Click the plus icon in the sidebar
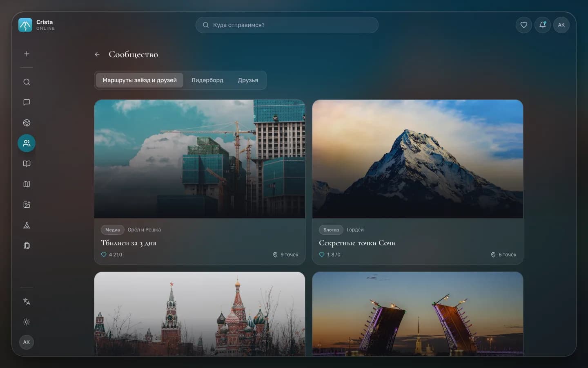 (x=27, y=54)
